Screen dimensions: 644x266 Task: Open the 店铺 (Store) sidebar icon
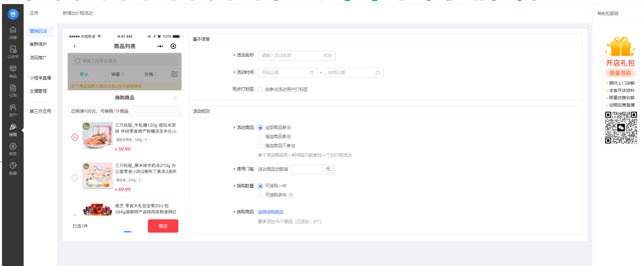[13, 33]
